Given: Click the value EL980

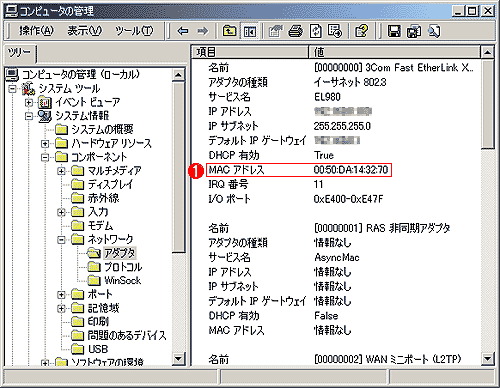Looking at the screenshot, I should click(x=327, y=97).
